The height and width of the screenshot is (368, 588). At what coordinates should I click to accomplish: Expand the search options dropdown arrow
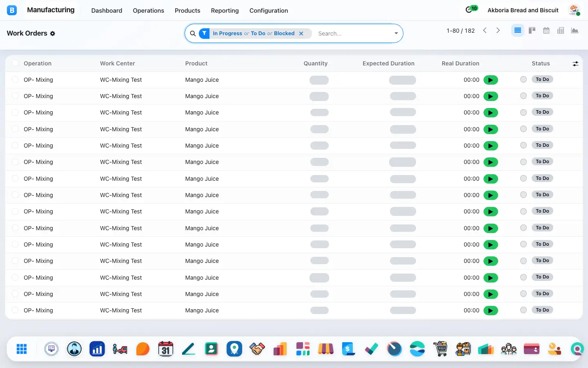[396, 34]
